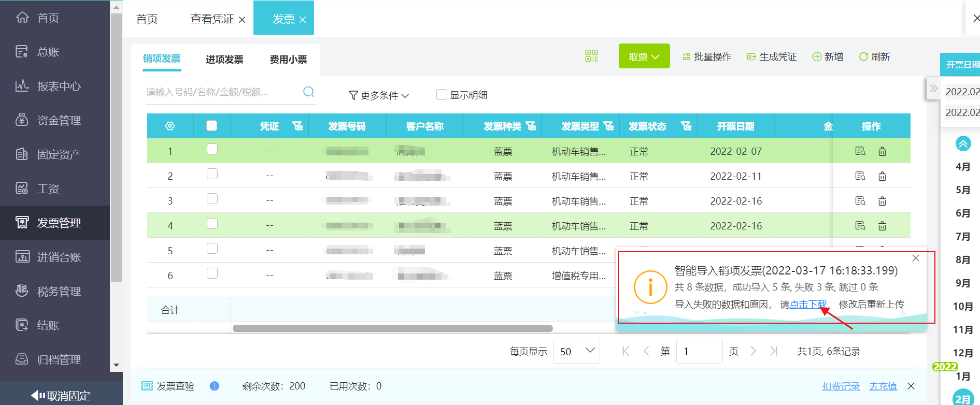Filter by 发票状态 column filter icon

tap(686, 126)
